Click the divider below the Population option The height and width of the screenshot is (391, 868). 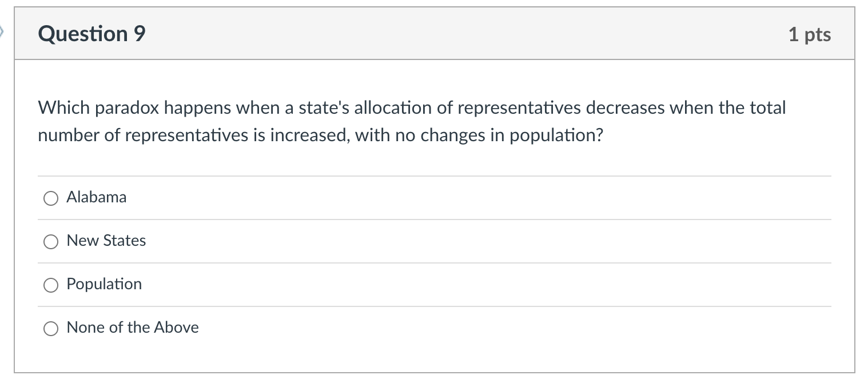[x=435, y=306]
